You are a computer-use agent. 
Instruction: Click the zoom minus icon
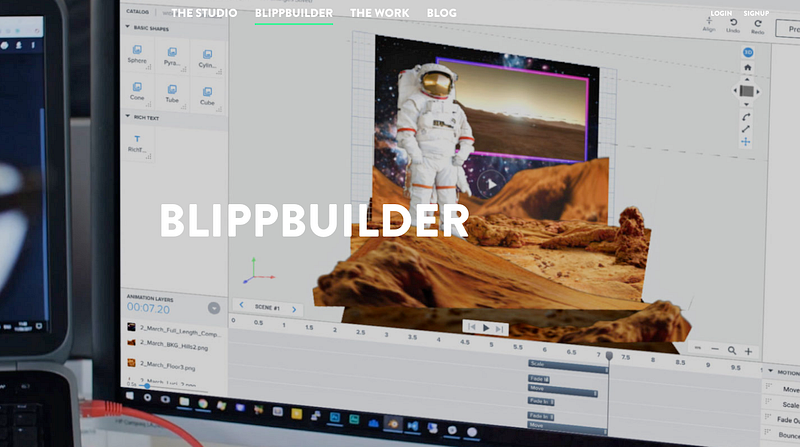(715, 349)
